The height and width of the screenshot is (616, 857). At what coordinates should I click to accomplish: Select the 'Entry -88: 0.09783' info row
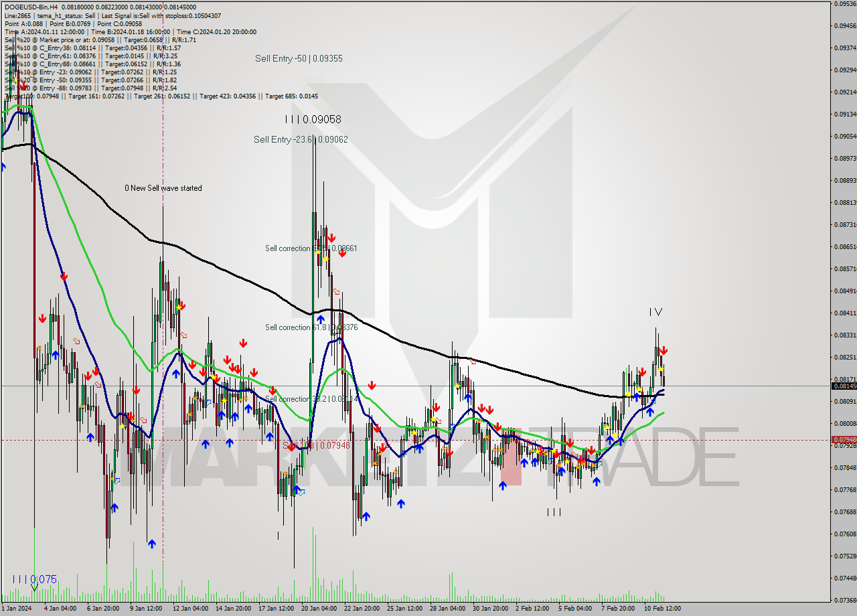tap(90, 88)
